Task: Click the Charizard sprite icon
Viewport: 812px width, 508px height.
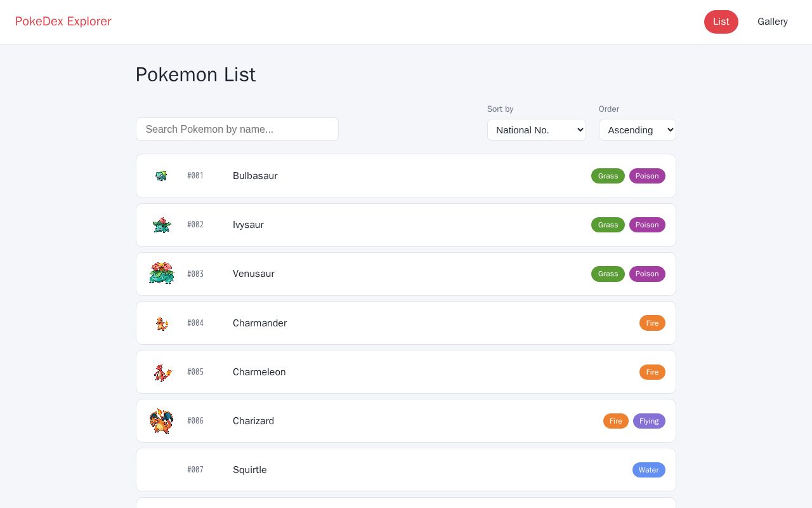Action: tap(161, 421)
